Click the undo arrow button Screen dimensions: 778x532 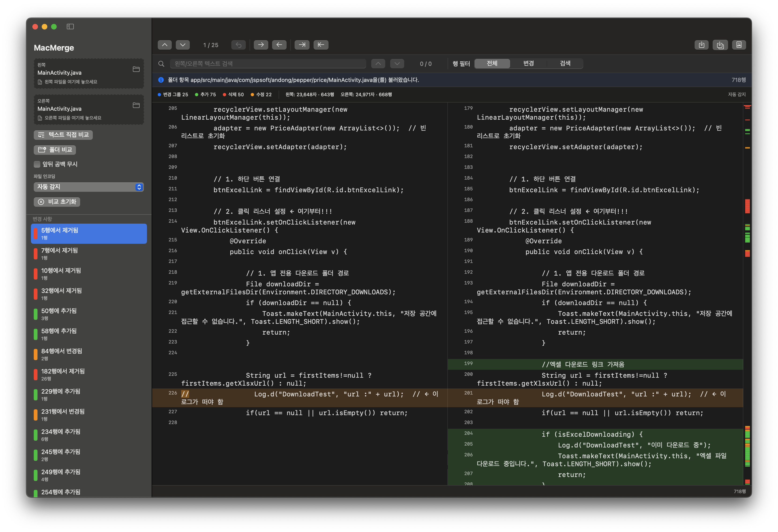click(x=238, y=45)
